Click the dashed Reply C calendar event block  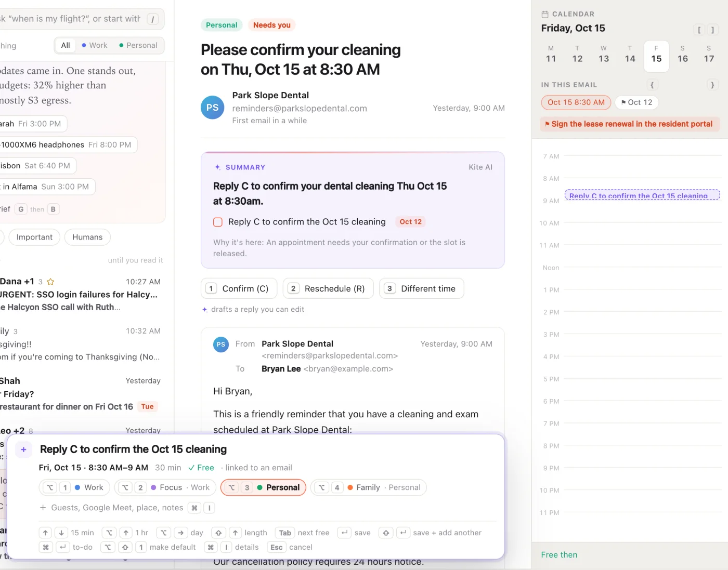pyautogui.click(x=642, y=195)
